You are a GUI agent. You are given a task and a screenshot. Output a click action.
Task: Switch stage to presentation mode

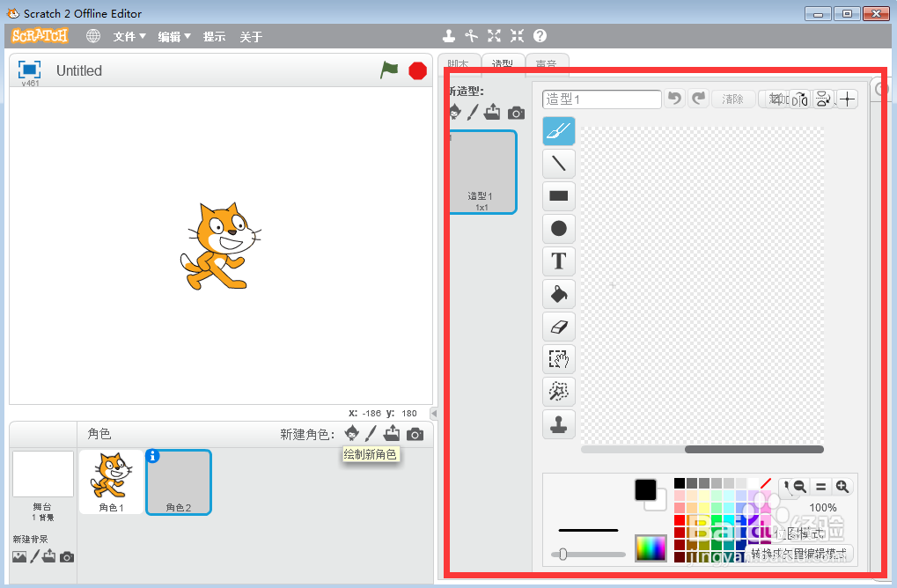click(29, 70)
